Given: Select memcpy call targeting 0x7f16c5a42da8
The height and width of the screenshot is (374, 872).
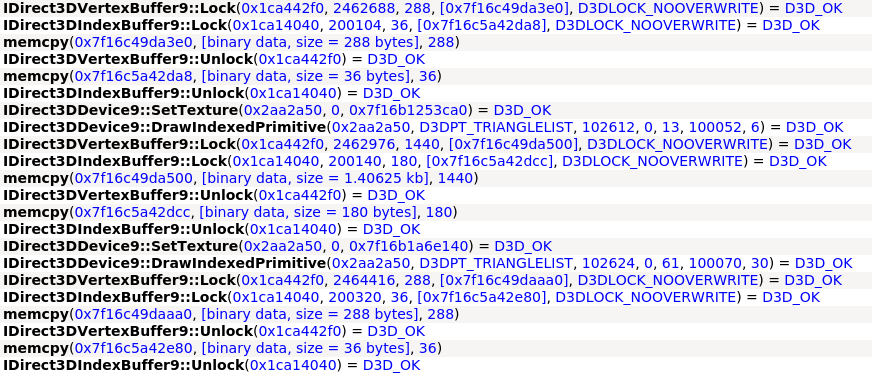Looking at the screenshot, I should pos(222,76).
